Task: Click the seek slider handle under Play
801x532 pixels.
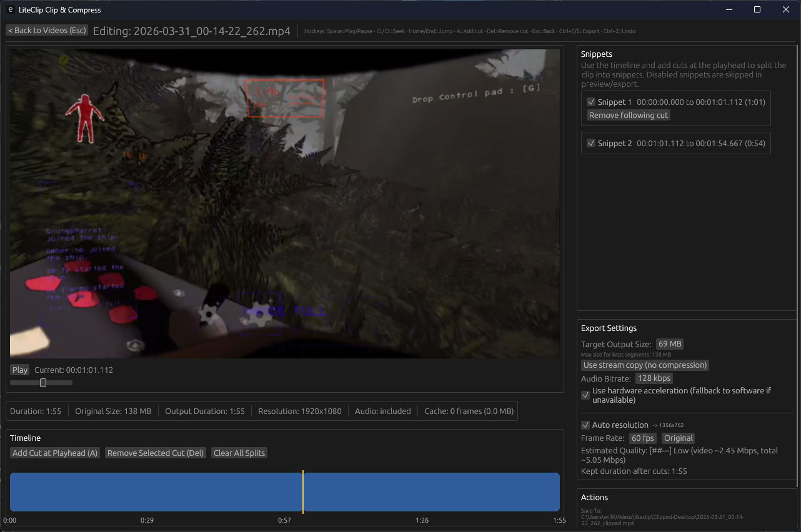Action: (x=43, y=383)
